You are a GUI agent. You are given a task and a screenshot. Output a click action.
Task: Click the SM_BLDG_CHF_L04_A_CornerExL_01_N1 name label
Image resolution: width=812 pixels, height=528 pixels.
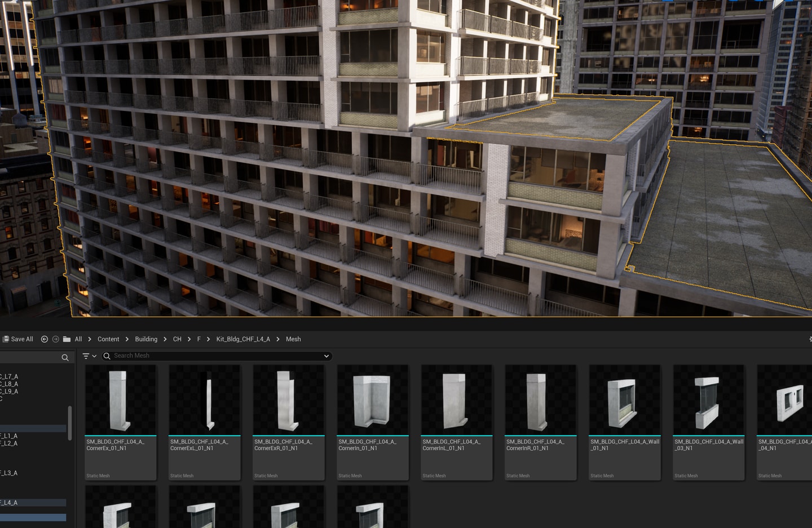click(x=200, y=445)
